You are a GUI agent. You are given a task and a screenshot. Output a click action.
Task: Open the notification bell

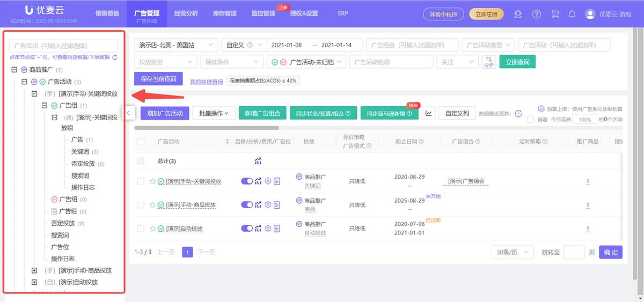(x=572, y=14)
